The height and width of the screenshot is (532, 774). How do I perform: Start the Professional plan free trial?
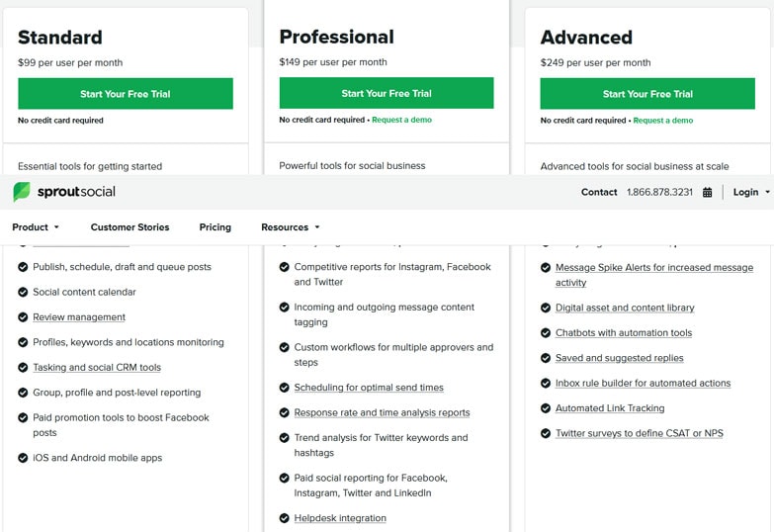click(x=387, y=94)
